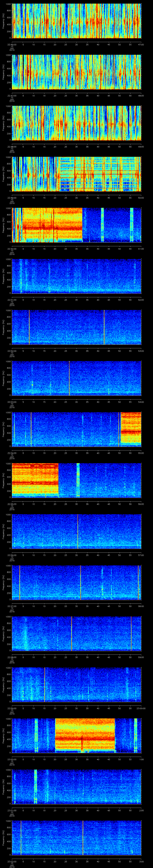Screen dimensions: 153x868
Task: Click the 22:51:00 start time label
Action: [x=12, y=300]
